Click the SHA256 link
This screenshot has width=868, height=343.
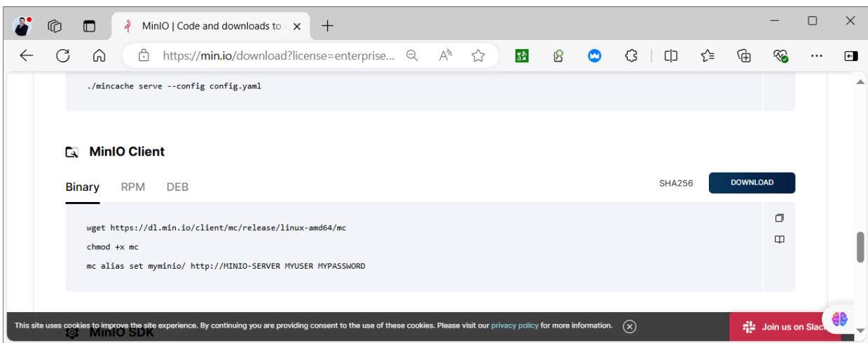[677, 182]
